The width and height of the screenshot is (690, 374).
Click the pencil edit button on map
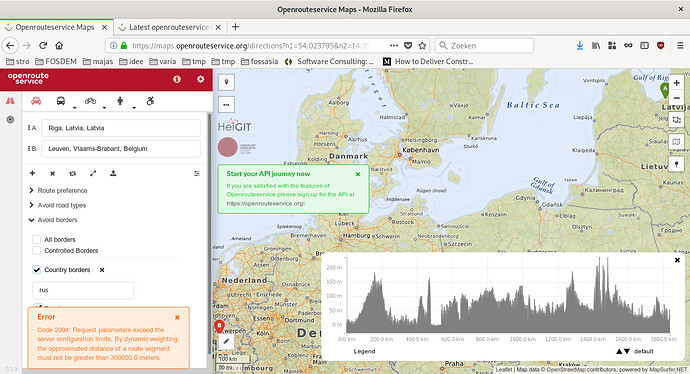(x=226, y=341)
